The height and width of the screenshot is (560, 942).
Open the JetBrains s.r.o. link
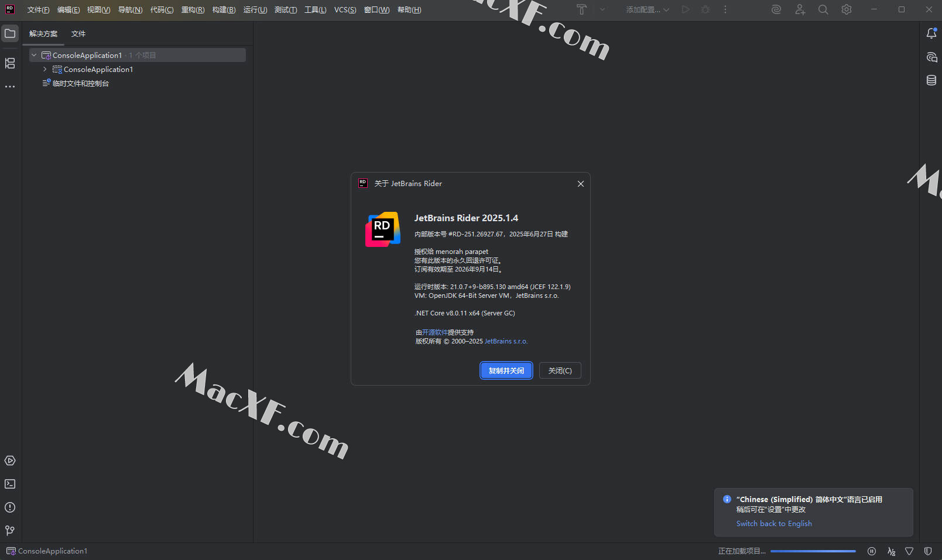pos(506,341)
